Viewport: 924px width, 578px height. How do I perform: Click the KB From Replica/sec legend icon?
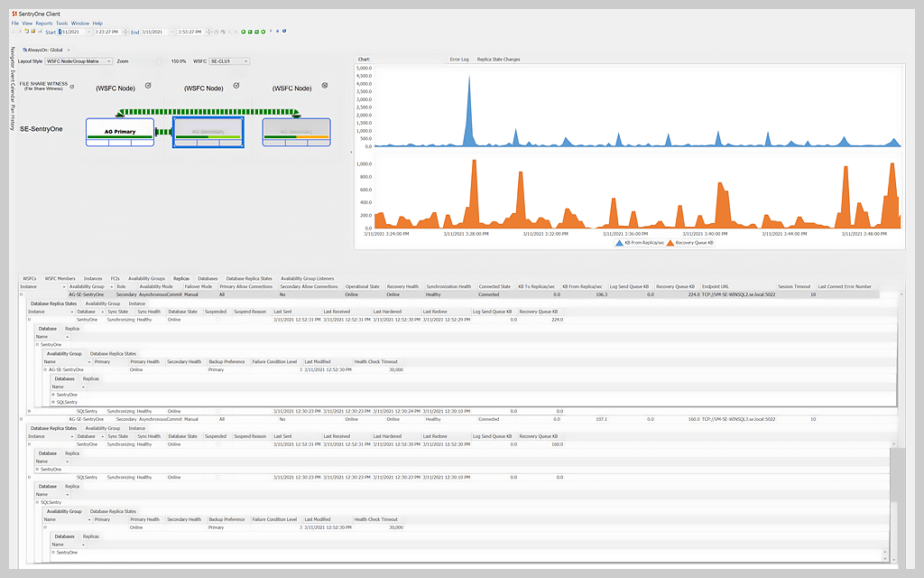[618, 243]
